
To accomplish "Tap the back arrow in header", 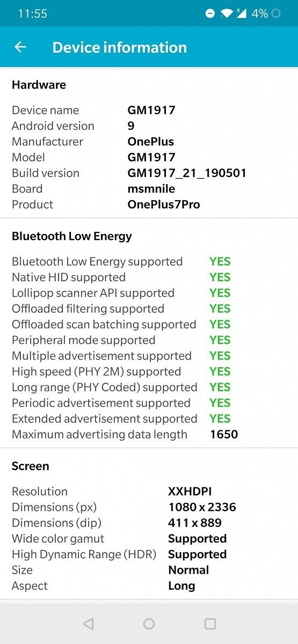I will pos(20,47).
